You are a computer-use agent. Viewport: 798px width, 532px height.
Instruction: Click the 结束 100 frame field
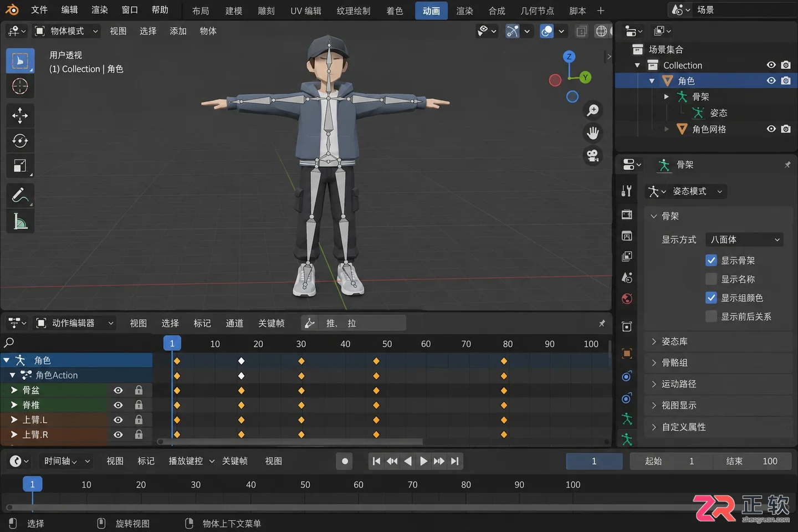coord(751,461)
